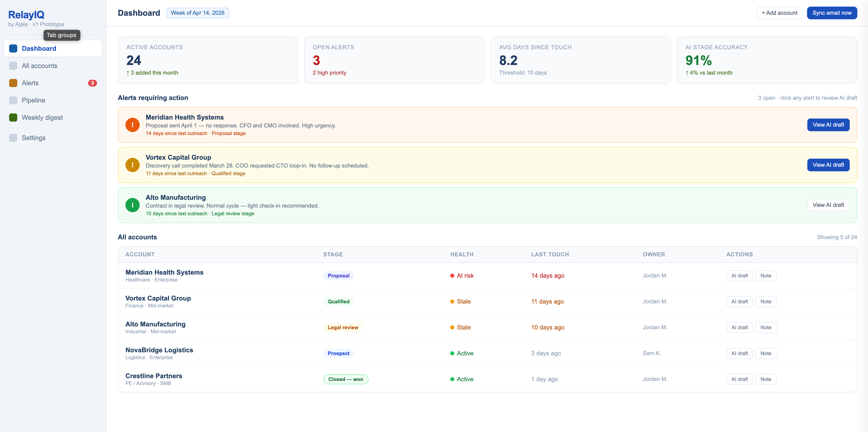Click Sync email now
Screen dimensions: 868x432
pos(832,13)
